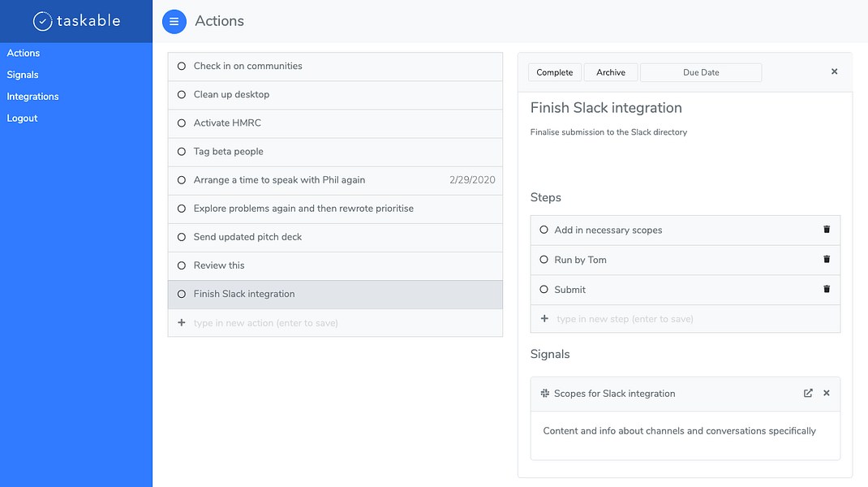Viewport: 868px width, 487px height.
Task: Click the plus icon for new action
Action: pos(181,322)
